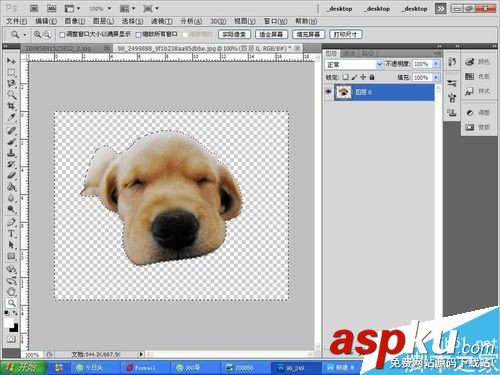Hide layer 图层 0 with eye icon
500x375 pixels.
329,91
